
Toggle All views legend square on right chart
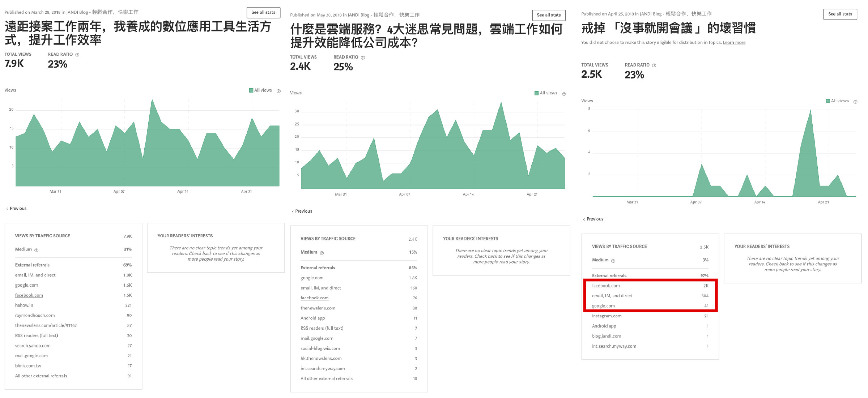(828, 101)
